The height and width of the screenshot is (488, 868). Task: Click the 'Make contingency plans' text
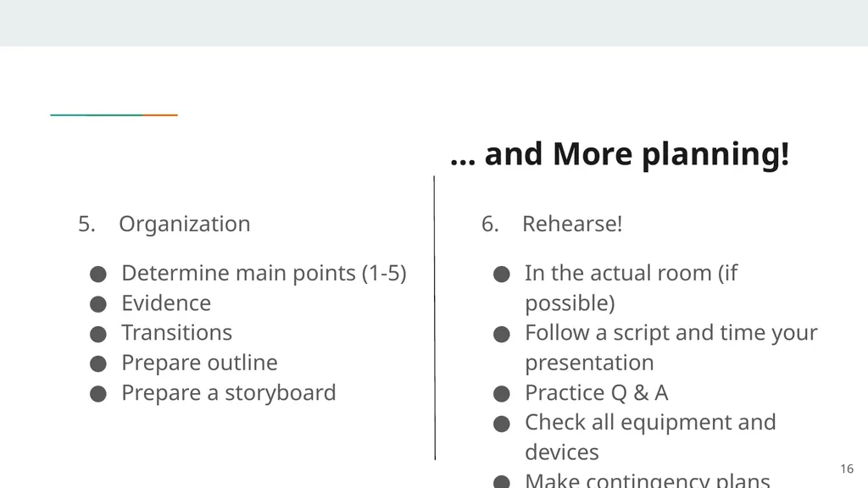tap(647, 480)
